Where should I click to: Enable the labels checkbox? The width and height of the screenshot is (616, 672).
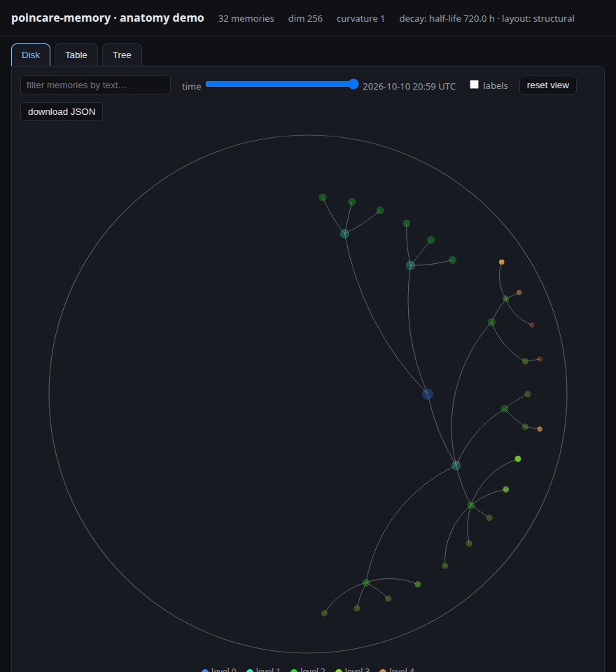point(474,85)
